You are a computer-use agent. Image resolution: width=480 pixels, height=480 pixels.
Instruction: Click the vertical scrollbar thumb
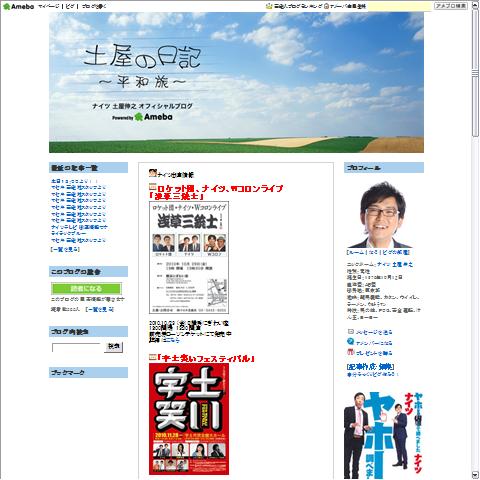[475, 72]
